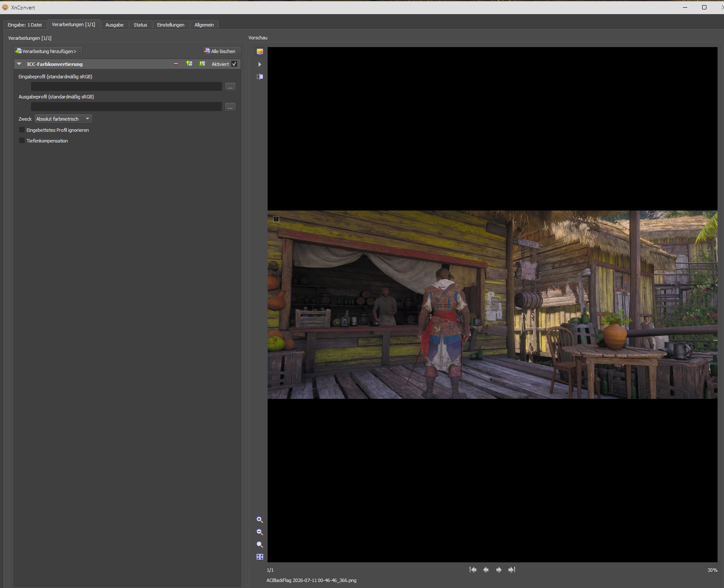The image size is (724, 588).
Task: Click the preview image of the tavern
Action: [x=492, y=305]
